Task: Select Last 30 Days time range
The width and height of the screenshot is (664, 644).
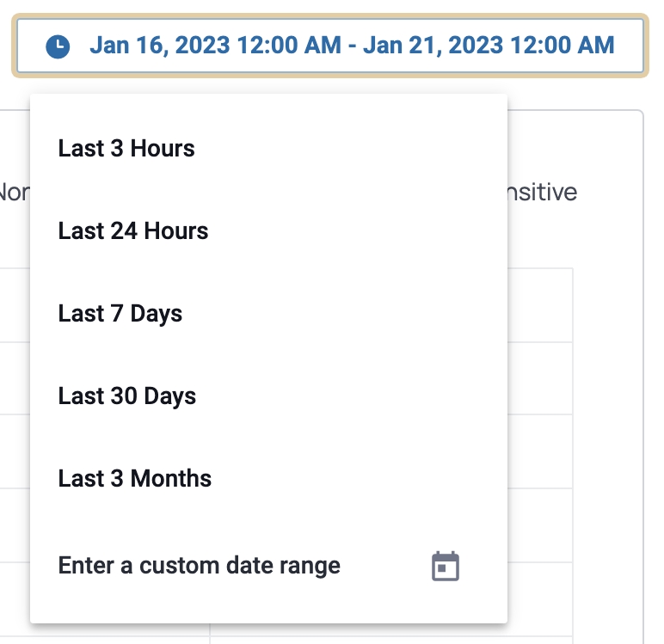Action: click(127, 396)
